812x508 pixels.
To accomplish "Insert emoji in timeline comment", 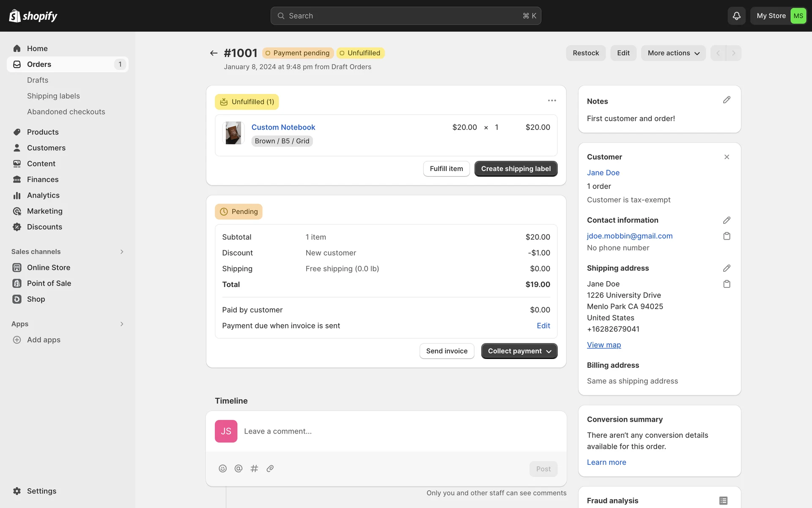I will (222, 468).
